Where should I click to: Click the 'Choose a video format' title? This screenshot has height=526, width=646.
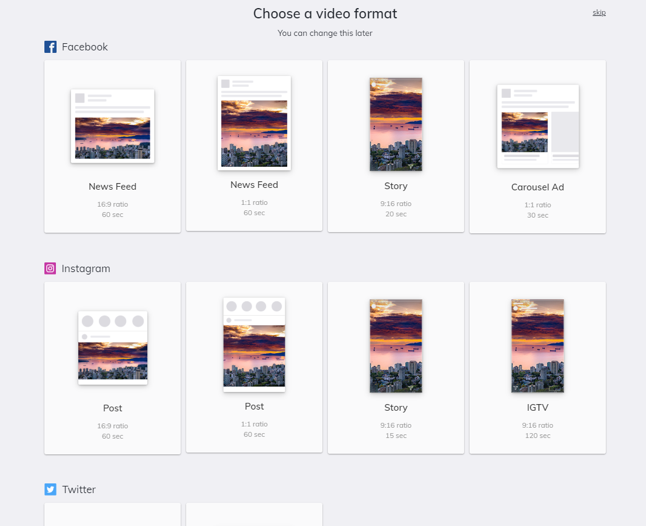pyautogui.click(x=325, y=14)
